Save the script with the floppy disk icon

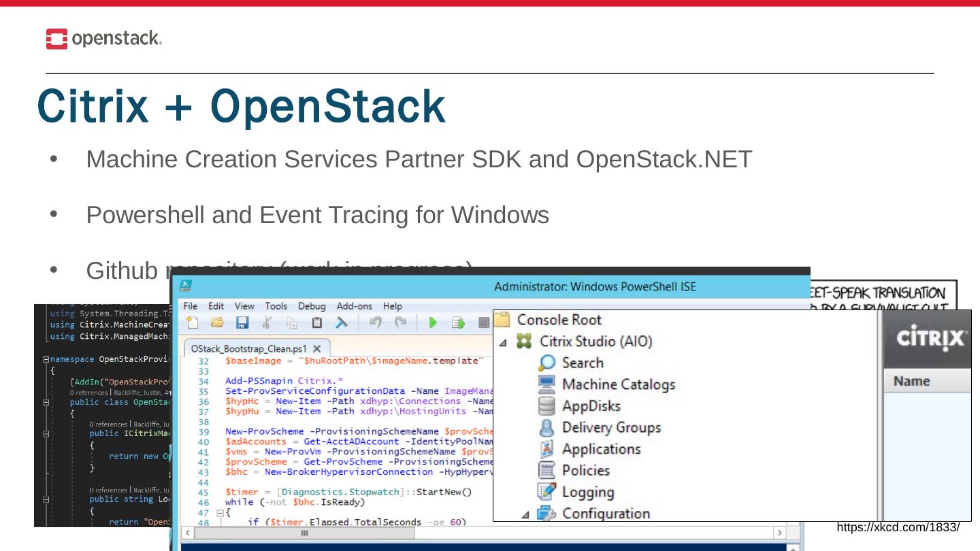(x=242, y=323)
